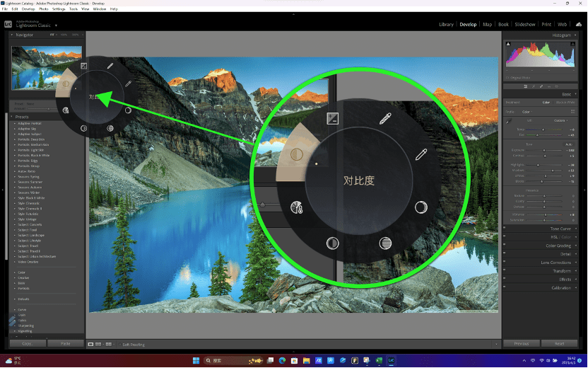Click the Reset button
Screen dimensions: 588x368
pyautogui.click(x=559, y=344)
